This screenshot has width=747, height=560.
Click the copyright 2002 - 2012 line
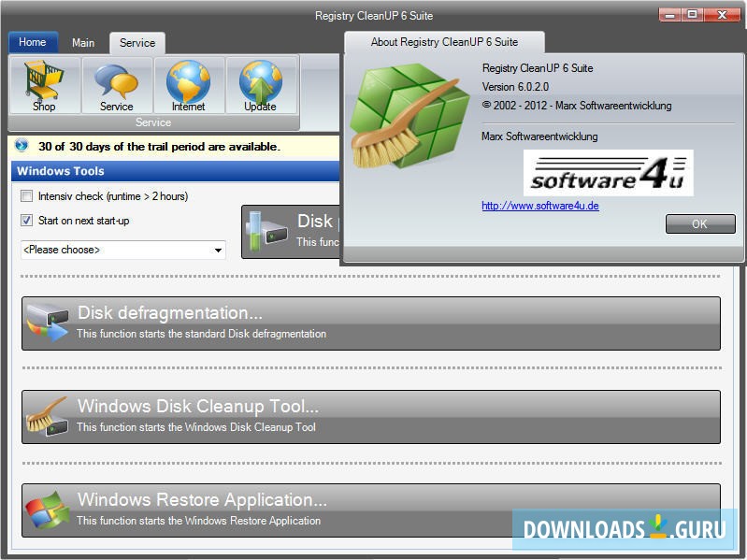(577, 106)
